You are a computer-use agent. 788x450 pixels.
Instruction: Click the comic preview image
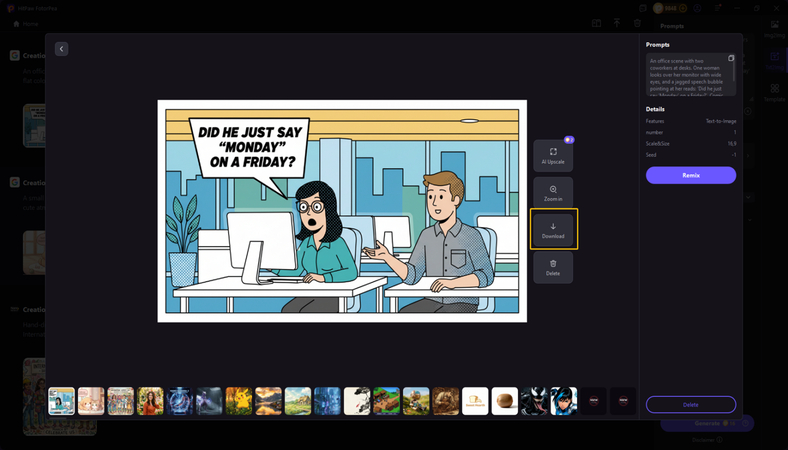tap(342, 211)
